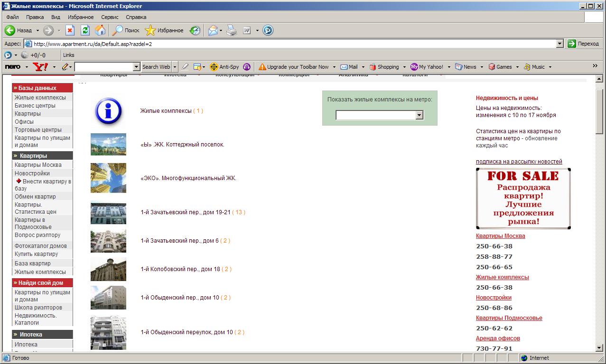Click thumbnail of «Ы» ЖК коттеджный поселок

tap(109, 144)
